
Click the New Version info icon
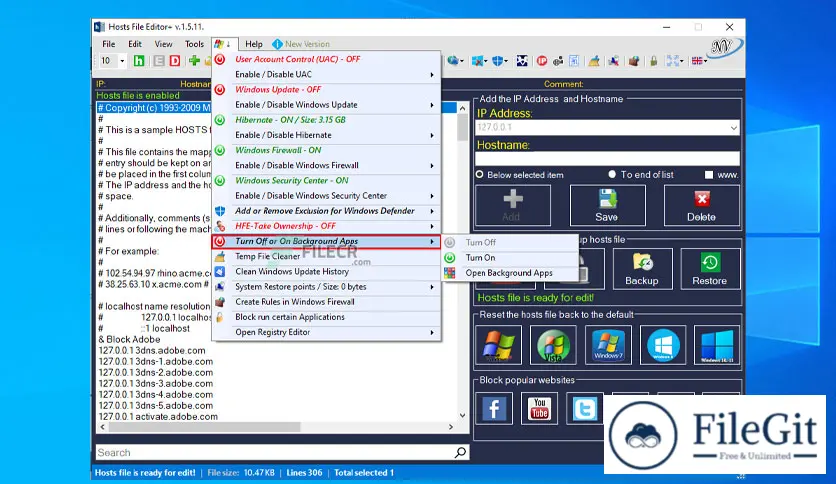277,44
